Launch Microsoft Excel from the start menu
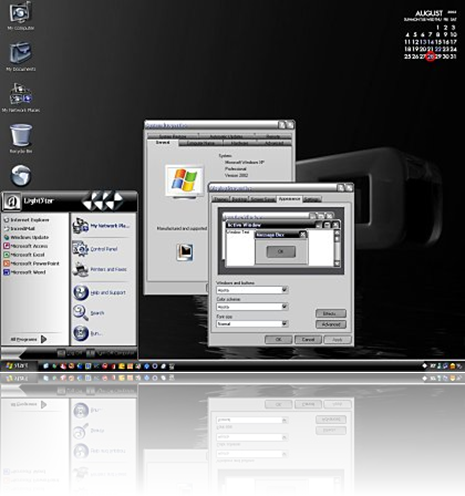 click(24, 255)
